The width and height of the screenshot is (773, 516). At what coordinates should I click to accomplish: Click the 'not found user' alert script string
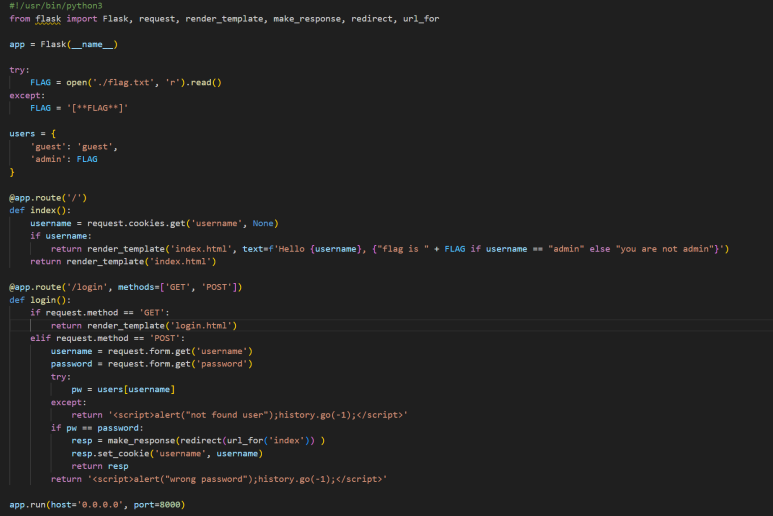(258, 415)
